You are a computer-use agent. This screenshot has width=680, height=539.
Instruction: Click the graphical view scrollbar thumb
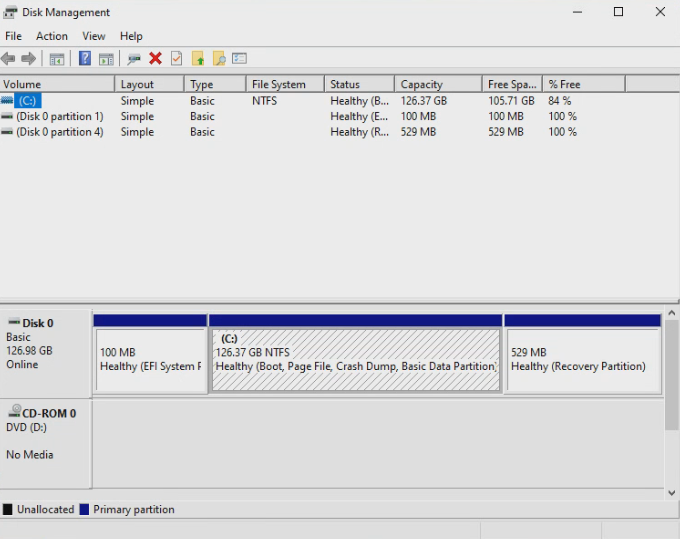pyautogui.click(x=672, y=375)
